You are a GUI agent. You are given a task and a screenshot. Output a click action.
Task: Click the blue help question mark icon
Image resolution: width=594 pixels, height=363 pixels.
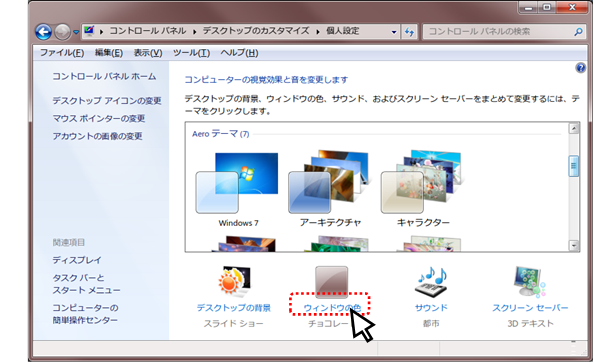(580, 68)
